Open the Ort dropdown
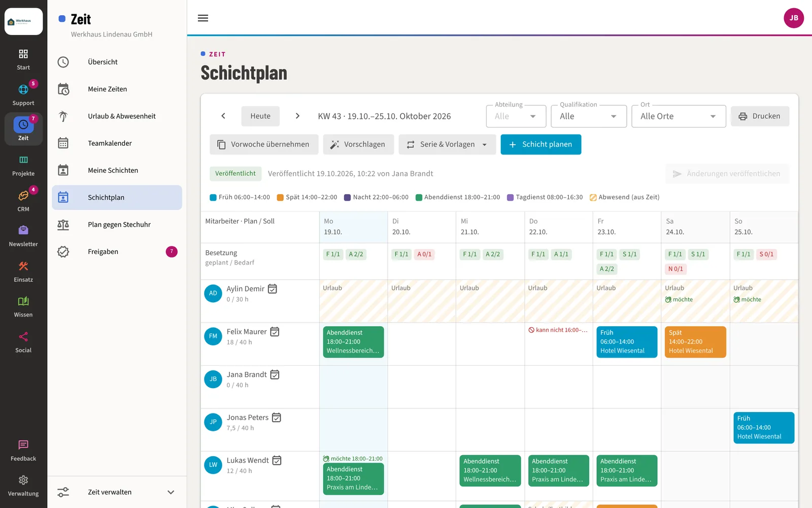 point(679,116)
